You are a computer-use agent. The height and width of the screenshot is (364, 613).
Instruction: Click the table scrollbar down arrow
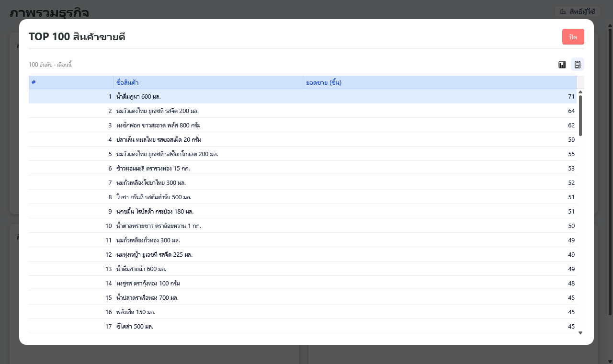pos(580,333)
